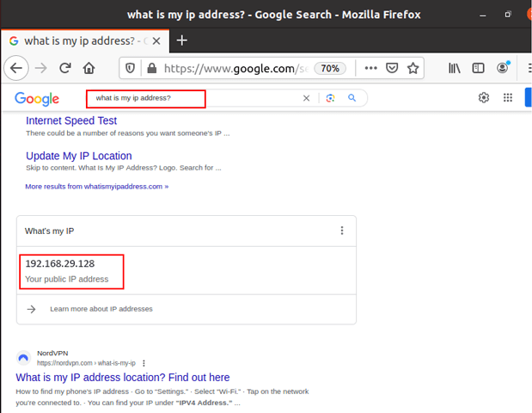This screenshot has width=532, height=413.
Task: Select the 'what is my ip address?' tab
Action: pyautogui.click(x=85, y=41)
